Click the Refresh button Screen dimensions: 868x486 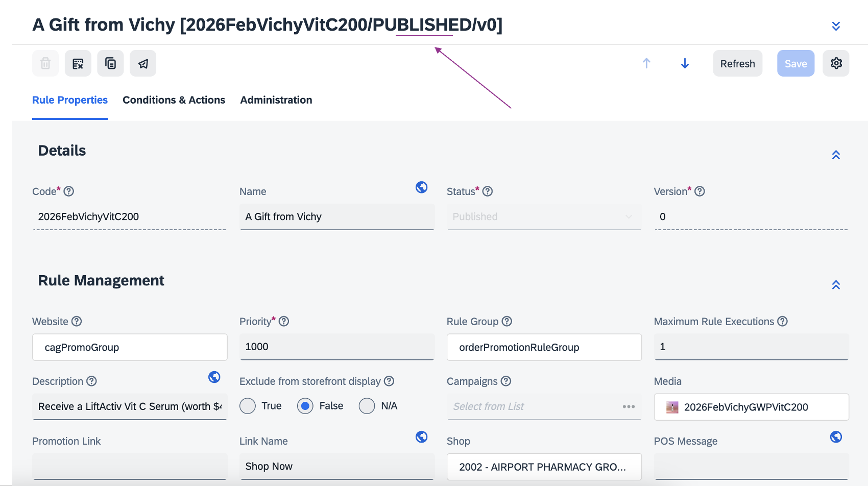[x=737, y=63]
